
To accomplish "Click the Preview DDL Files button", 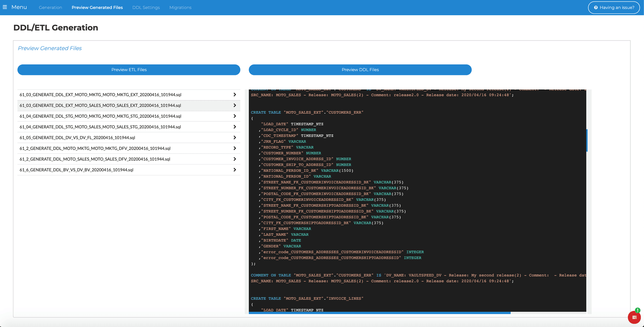I will coord(360,70).
